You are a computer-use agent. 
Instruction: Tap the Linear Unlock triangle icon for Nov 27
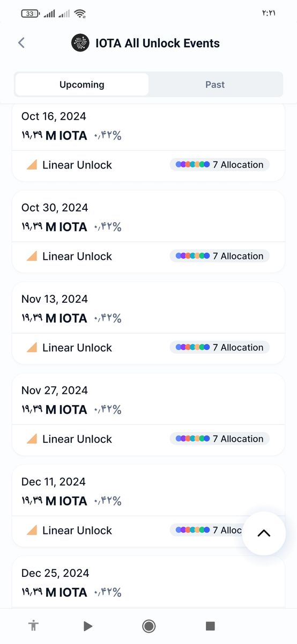tap(32, 439)
